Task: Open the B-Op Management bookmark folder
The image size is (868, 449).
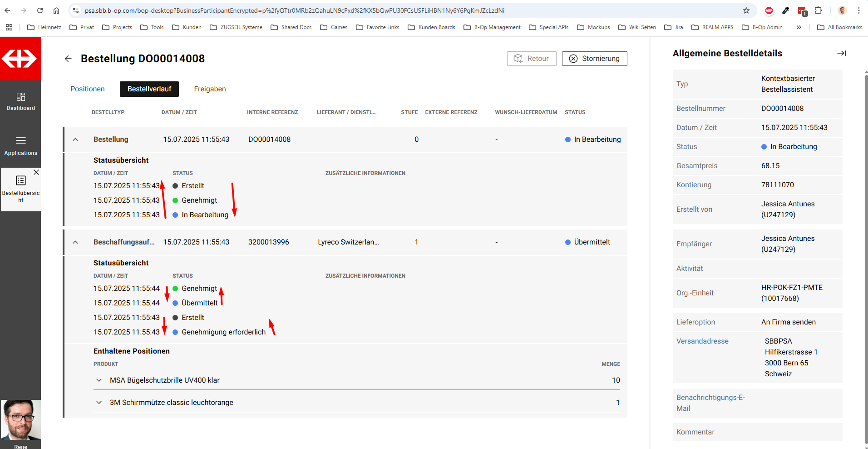Action: coord(492,27)
